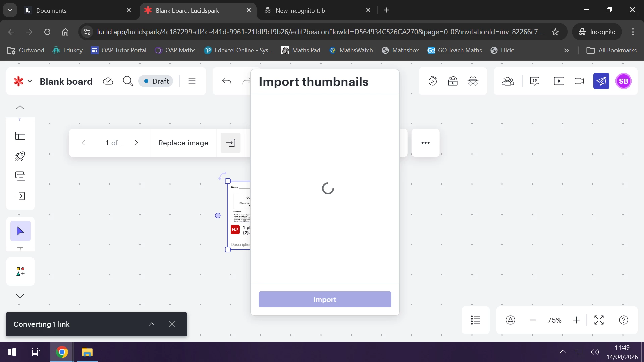Click the shapes library icon
Viewport: 644px width, 362px height.
(x=20, y=271)
